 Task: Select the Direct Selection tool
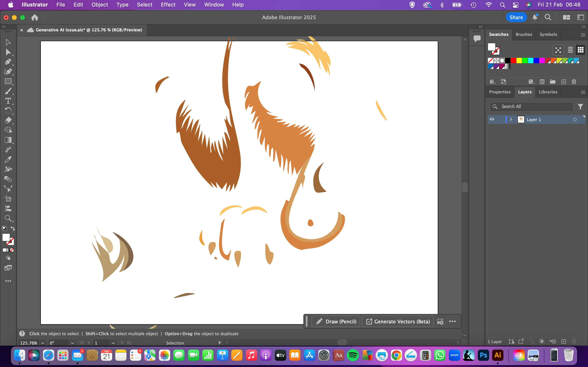[x=8, y=52]
